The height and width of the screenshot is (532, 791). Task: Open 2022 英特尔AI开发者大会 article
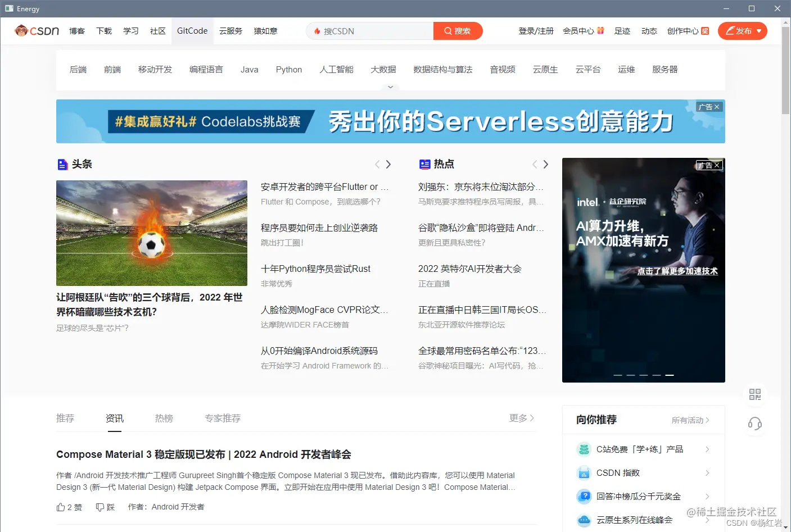(x=470, y=269)
